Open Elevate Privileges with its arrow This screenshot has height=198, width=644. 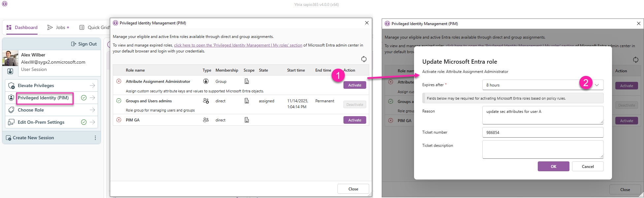[92, 86]
